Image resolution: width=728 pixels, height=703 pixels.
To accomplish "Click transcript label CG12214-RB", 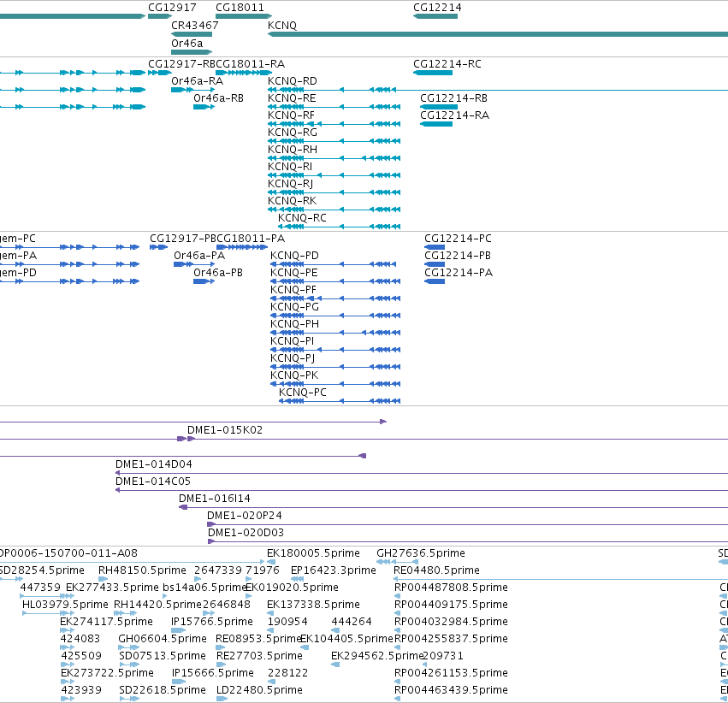I will (453, 97).
